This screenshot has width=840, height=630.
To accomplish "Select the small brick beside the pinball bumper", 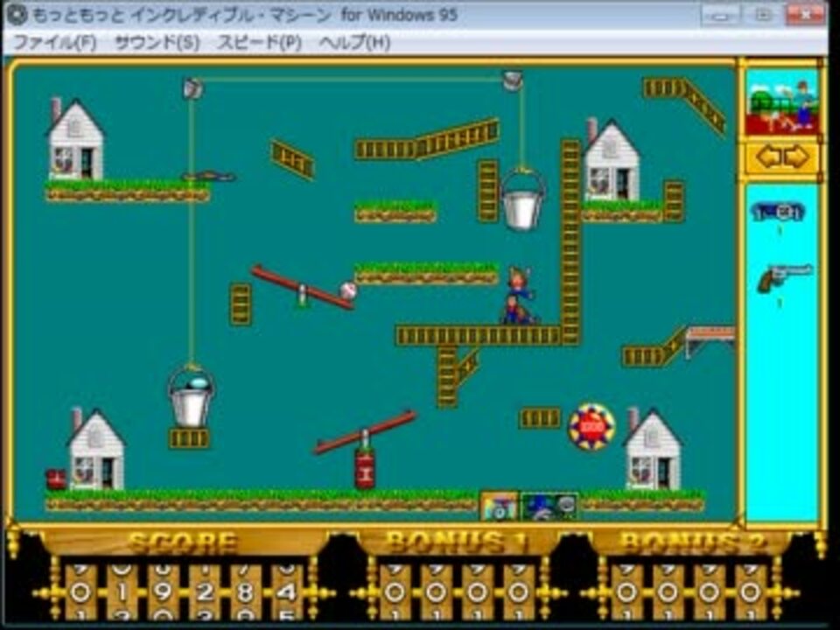I will [540, 418].
